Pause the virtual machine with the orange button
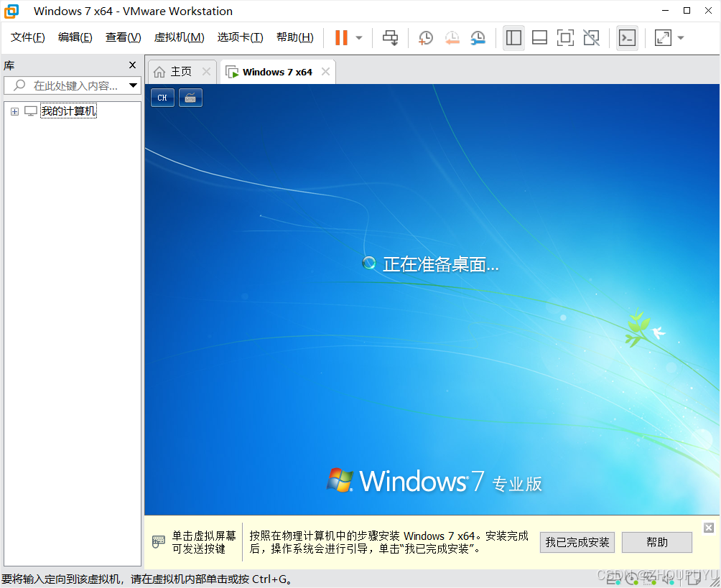Screen dimensions: 721x588 click(341, 38)
